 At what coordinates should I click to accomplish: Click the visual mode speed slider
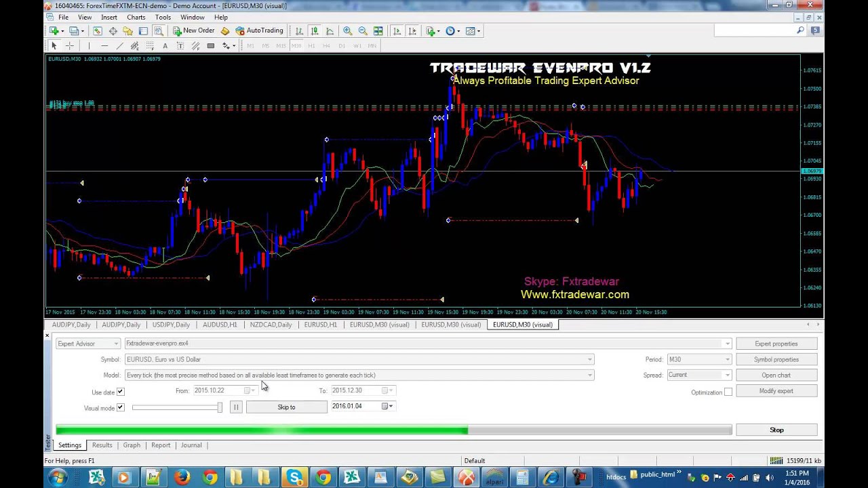pyautogui.click(x=177, y=407)
